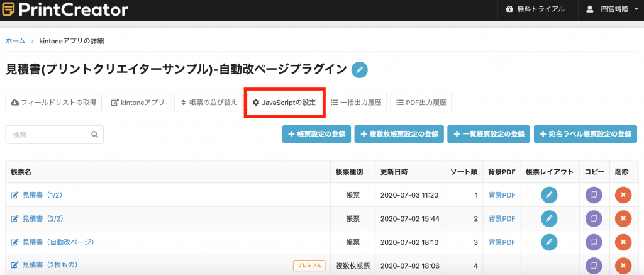Edit app name with blue pencil icon
This screenshot has height=275, width=644.
[359, 69]
